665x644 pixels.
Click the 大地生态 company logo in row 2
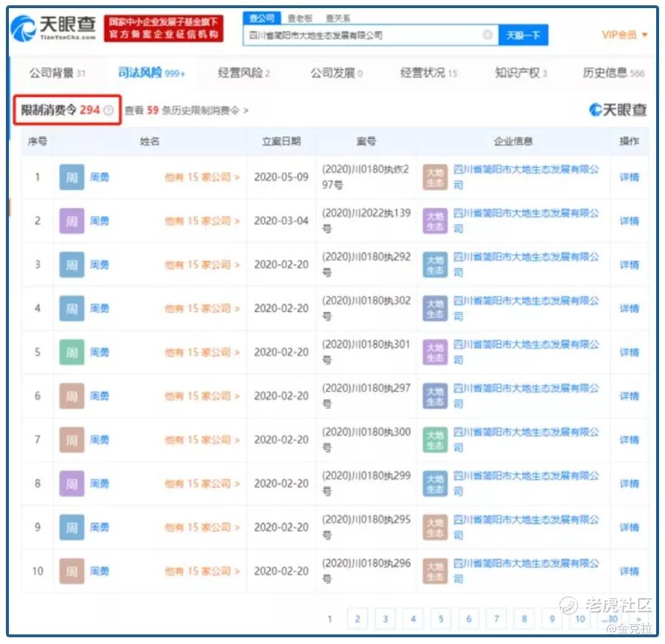[x=435, y=221]
